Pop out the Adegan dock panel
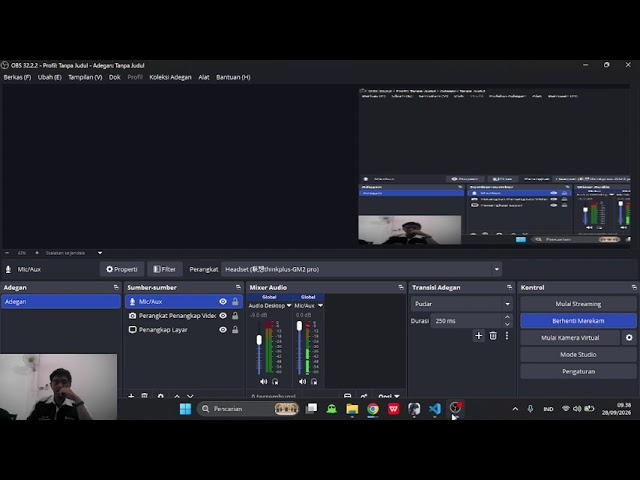This screenshot has width=640, height=480. 116,287
